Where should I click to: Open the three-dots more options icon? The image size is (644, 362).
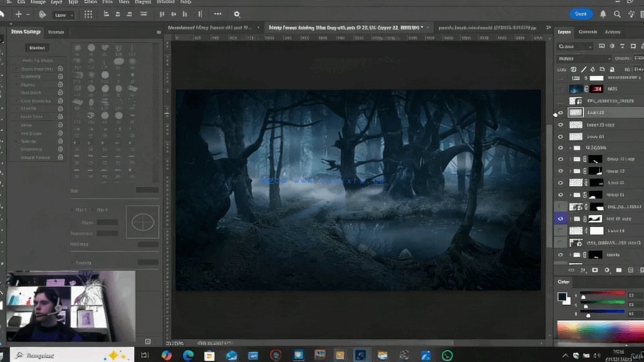coord(217,14)
